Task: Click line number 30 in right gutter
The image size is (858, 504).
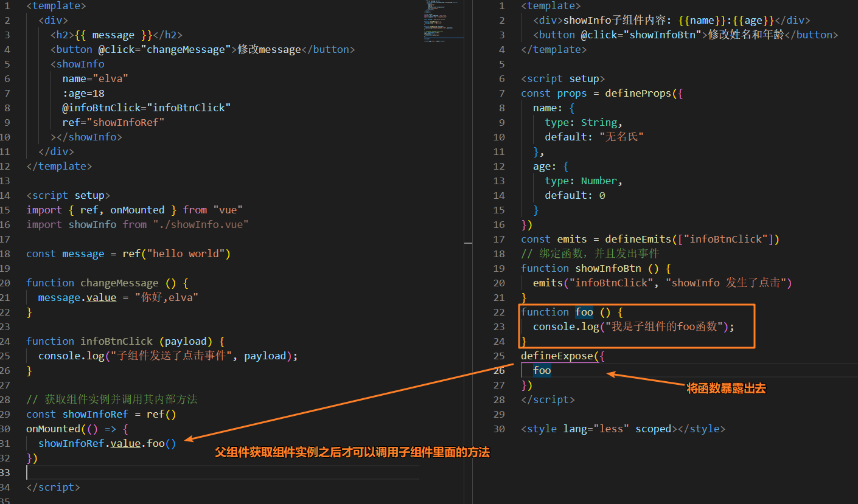Action: pyautogui.click(x=499, y=429)
